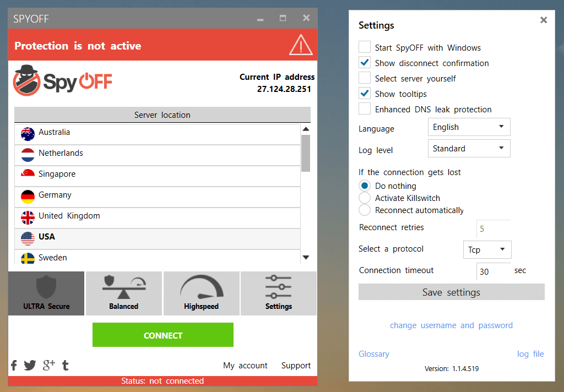564x392 pixels.
Task: Click the USA flag icon
Action: tap(28, 238)
